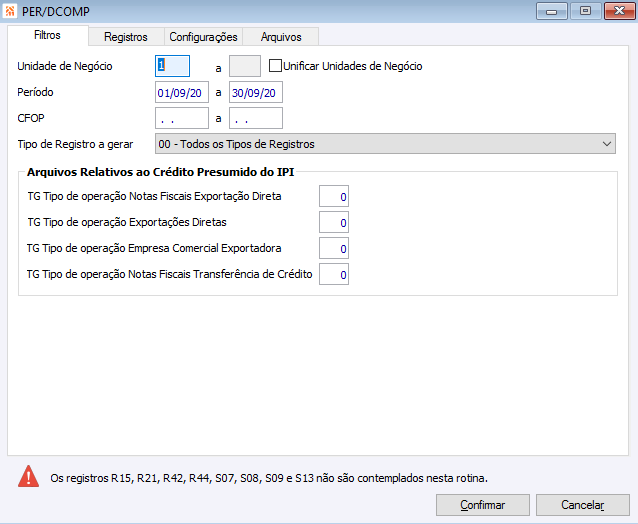This screenshot has width=638, height=524.
Task: Switch to the Filtros tab
Action: pyautogui.click(x=47, y=35)
